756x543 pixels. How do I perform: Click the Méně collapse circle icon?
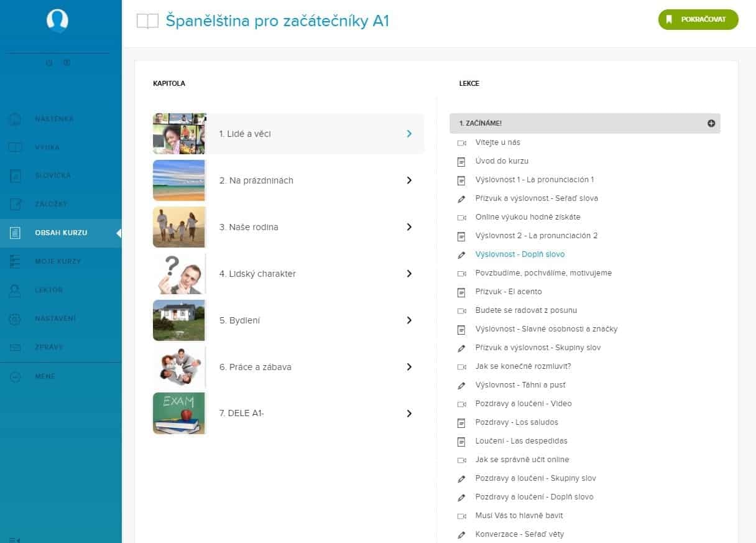click(x=16, y=376)
